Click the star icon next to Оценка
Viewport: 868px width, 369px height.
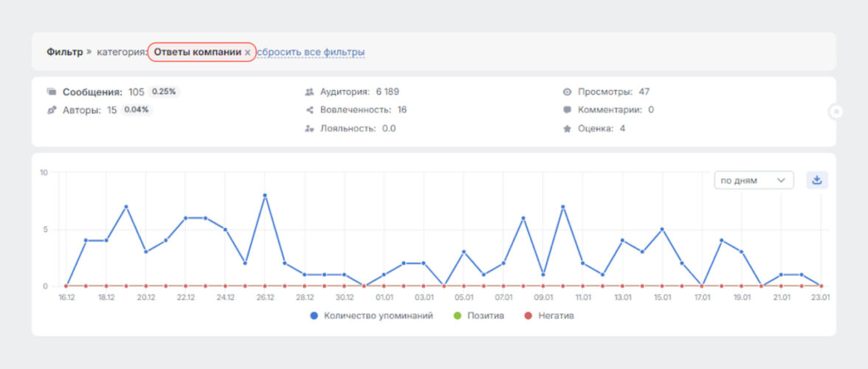(x=567, y=128)
